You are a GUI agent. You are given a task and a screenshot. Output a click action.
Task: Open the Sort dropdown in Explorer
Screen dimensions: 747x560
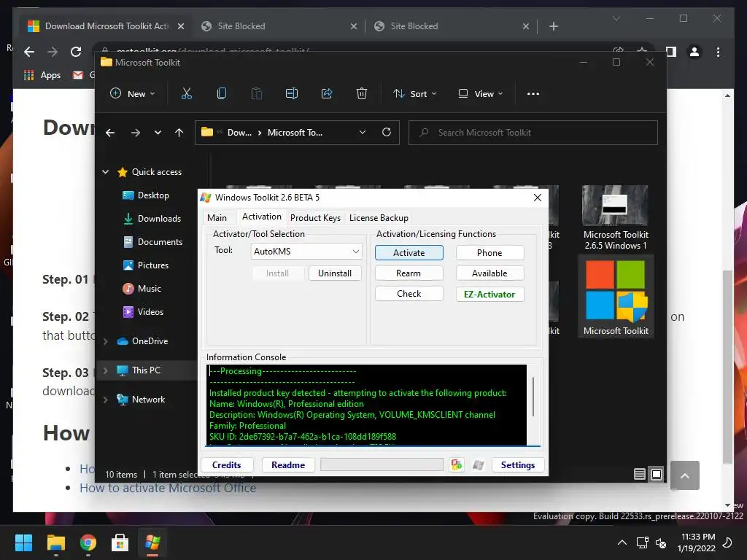click(414, 94)
